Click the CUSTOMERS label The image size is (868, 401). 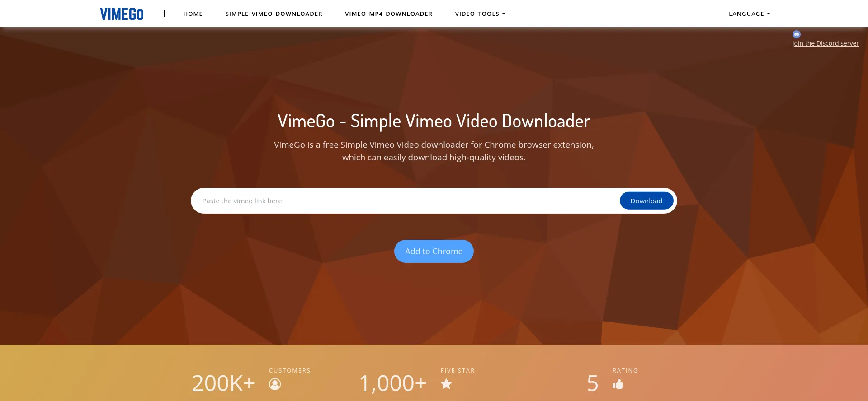(290, 370)
